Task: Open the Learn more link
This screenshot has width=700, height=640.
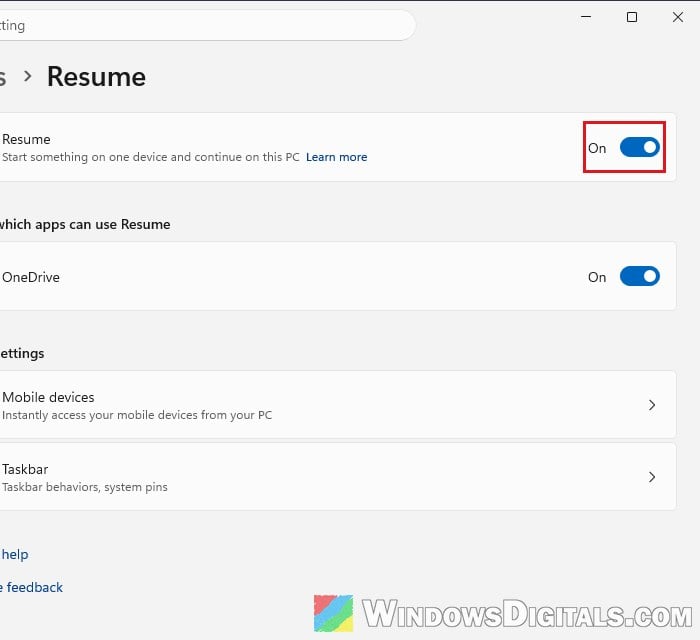Action: point(337,157)
